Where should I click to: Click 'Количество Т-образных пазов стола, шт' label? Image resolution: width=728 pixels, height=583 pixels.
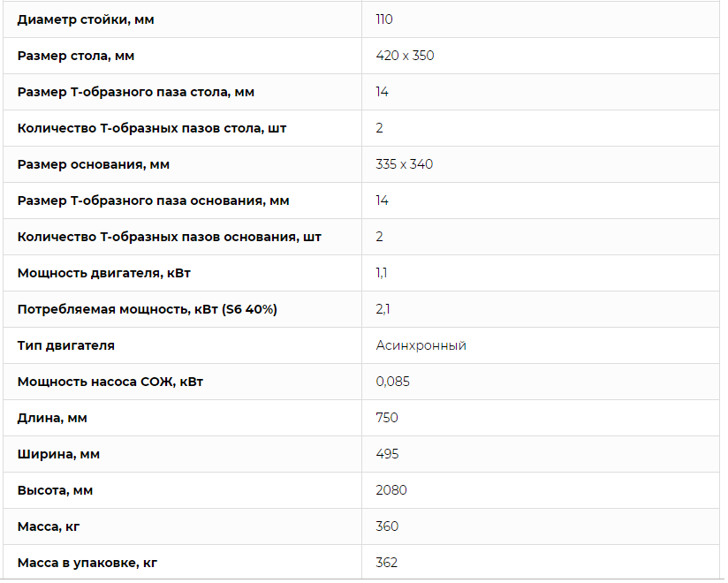coord(152,129)
